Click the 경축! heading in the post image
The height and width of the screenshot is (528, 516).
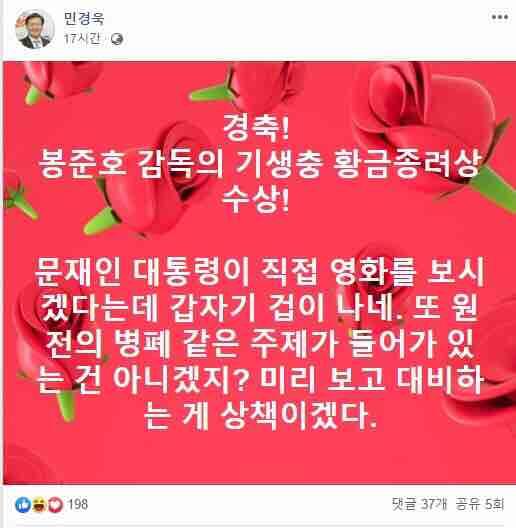[x=256, y=128]
